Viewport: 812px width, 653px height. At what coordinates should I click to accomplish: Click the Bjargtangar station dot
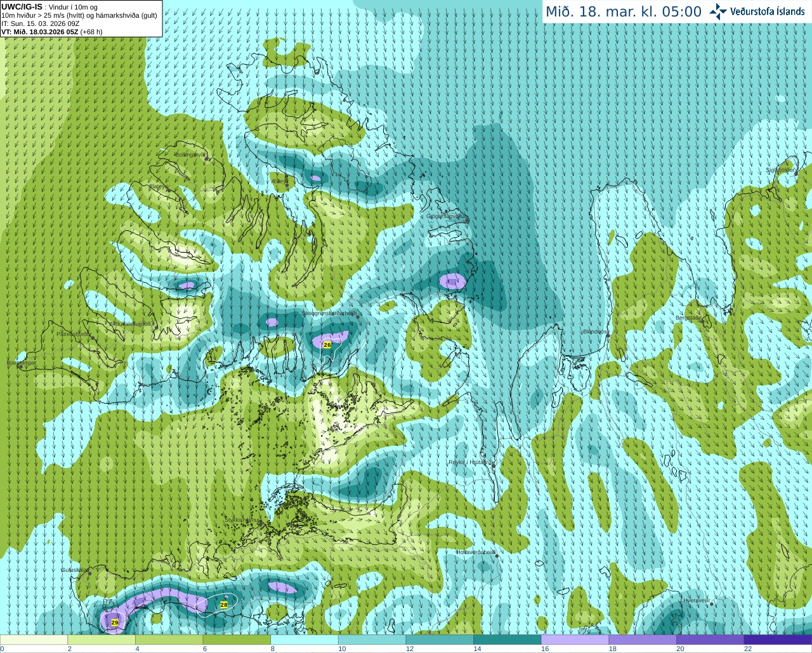tap(21, 367)
